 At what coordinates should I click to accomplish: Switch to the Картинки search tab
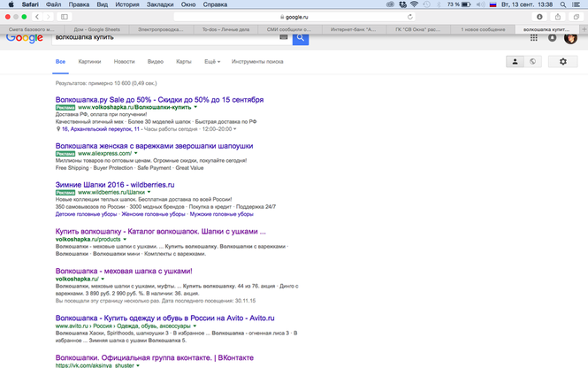[89, 62]
